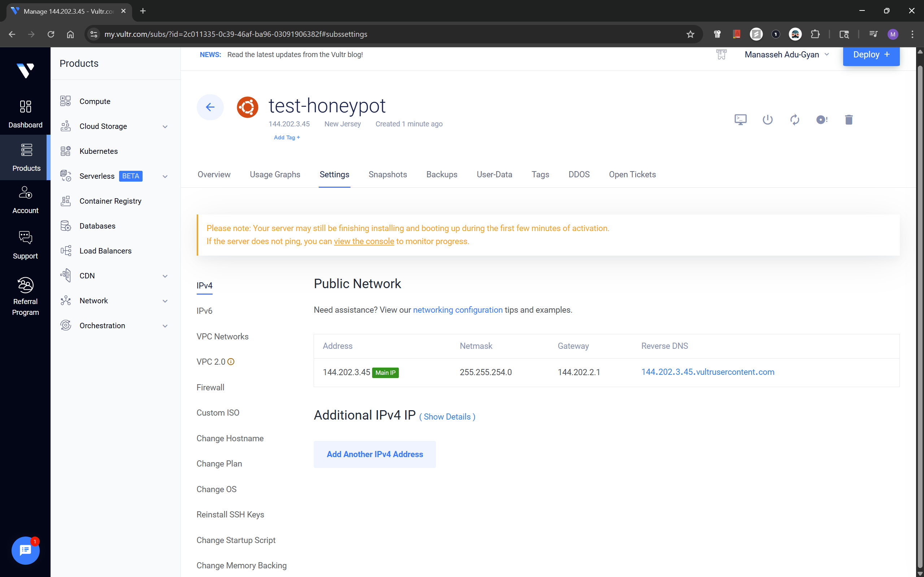The height and width of the screenshot is (577, 924).
Task: Open a new browser tab
Action: pyautogui.click(x=143, y=11)
